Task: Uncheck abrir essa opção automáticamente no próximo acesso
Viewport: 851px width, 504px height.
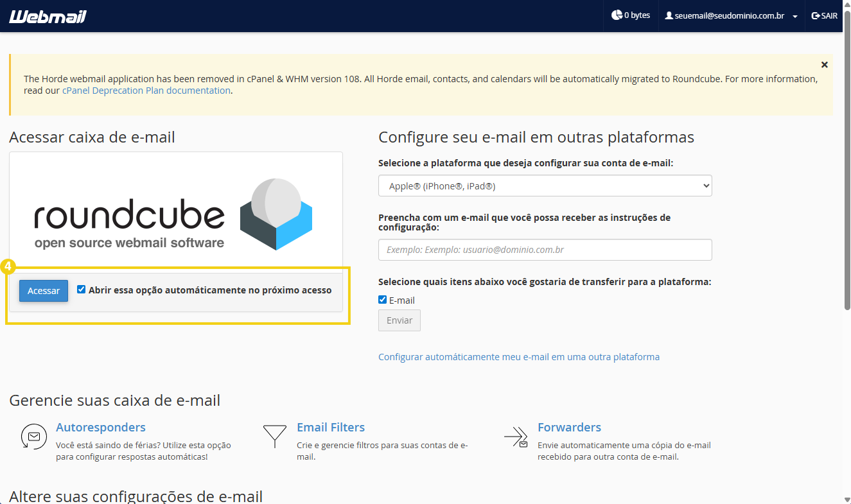Action: tap(81, 289)
